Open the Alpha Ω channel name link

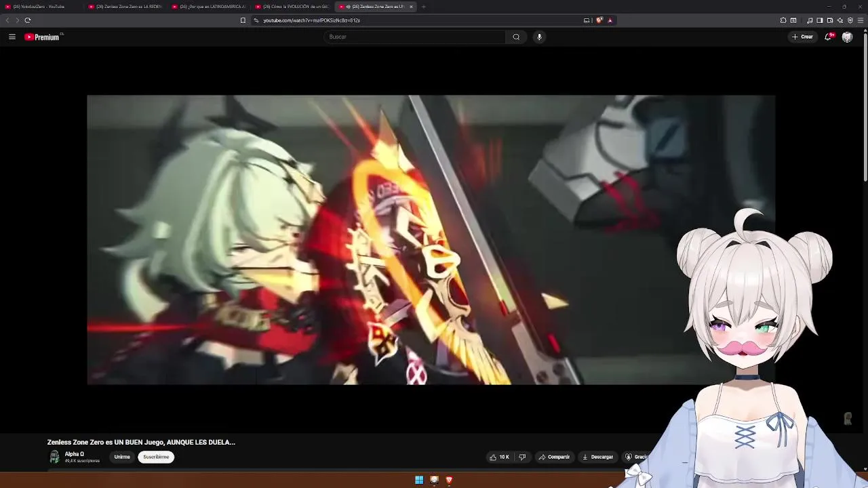[75, 454]
